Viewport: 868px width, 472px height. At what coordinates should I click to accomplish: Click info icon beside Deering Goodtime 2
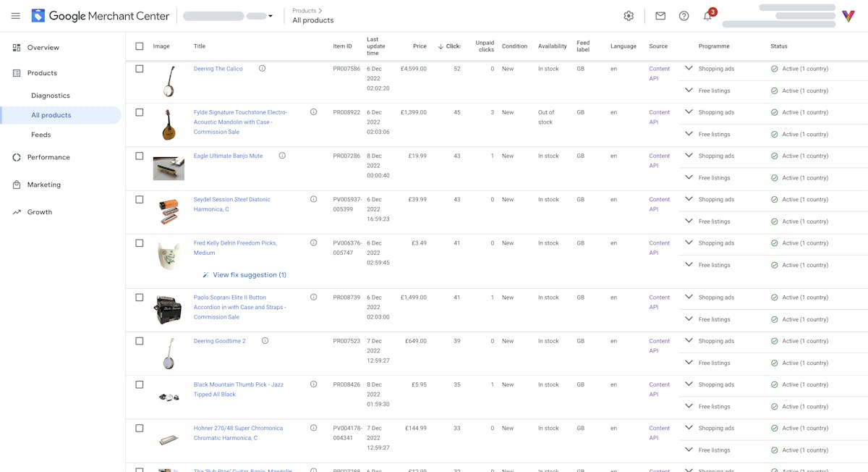[x=265, y=340]
